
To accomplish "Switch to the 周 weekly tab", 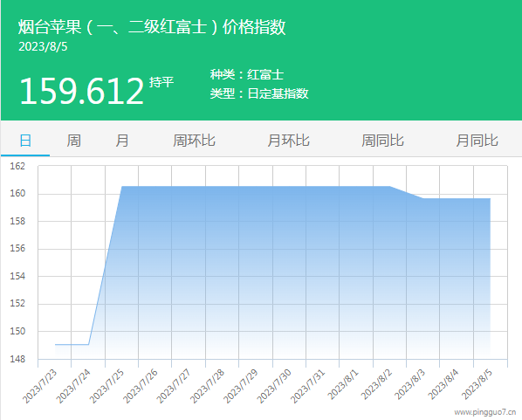I will pos(73,141).
